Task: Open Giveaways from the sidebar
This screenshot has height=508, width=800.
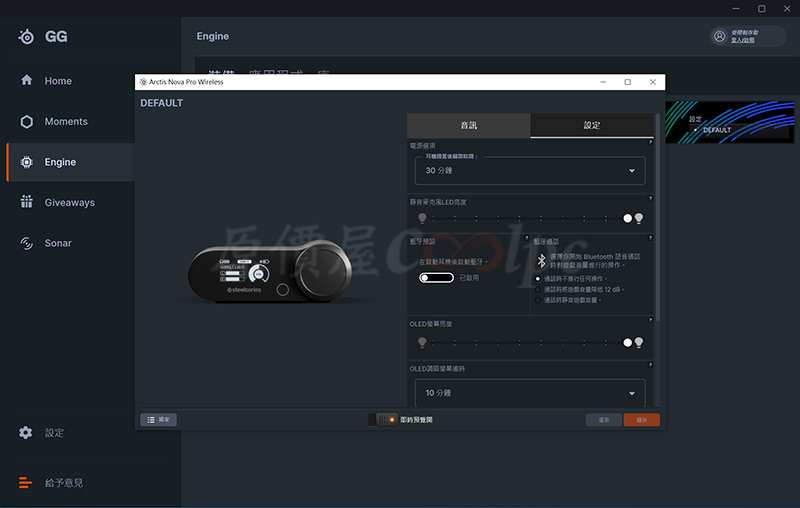Action: click(x=69, y=202)
